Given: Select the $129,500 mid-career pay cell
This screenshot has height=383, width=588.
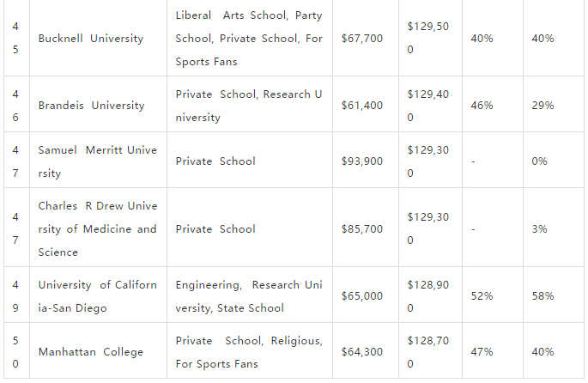Looking at the screenshot, I should click(x=431, y=39).
